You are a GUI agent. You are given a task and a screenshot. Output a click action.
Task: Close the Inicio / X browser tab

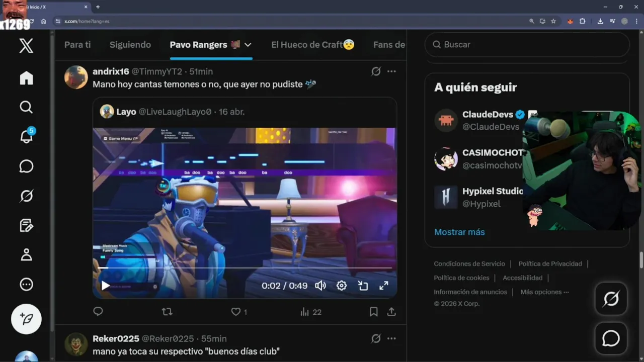coord(86,7)
